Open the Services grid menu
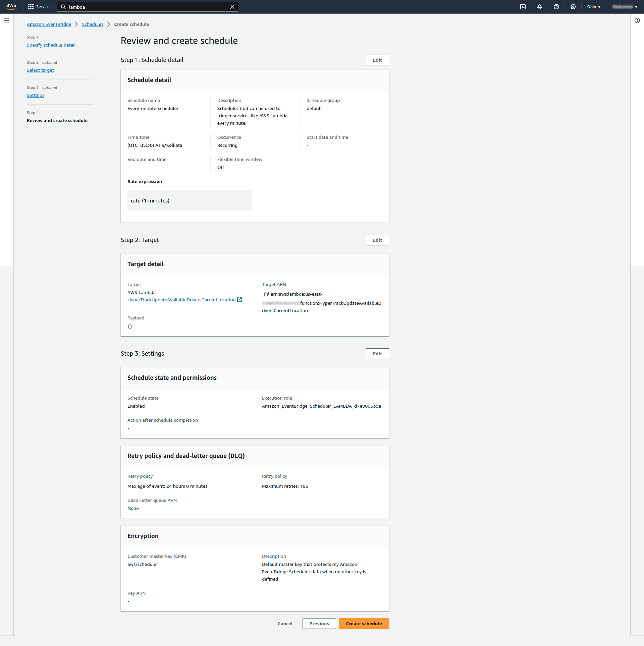Image resolution: width=644 pixels, height=646 pixels. (40, 7)
